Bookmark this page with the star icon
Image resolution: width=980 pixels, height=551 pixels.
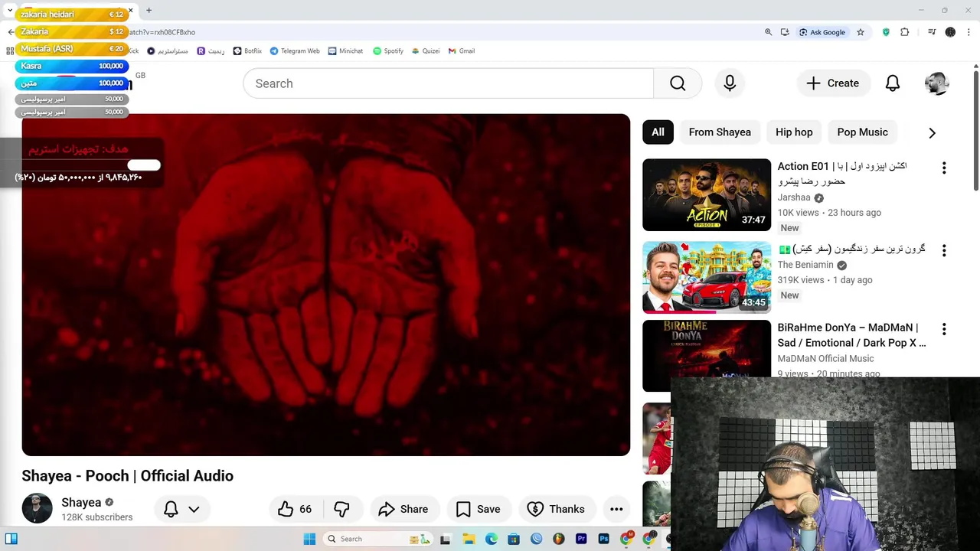[x=861, y=32]
